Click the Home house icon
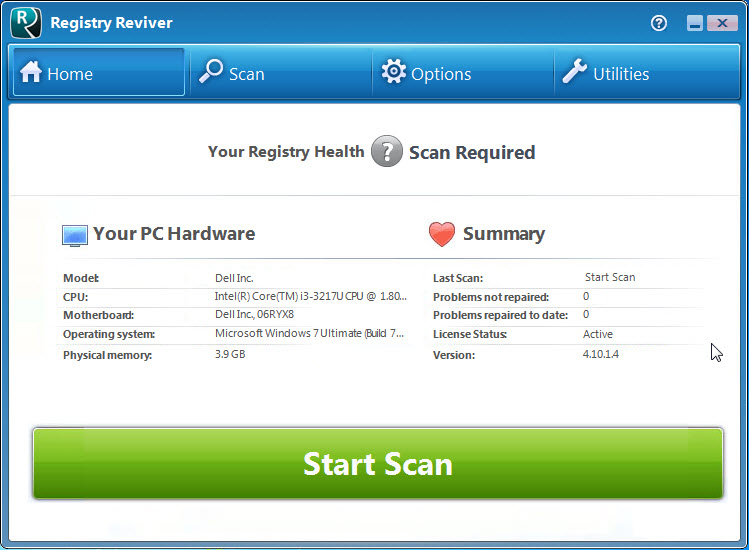This screenshot has width=749, height=550. [x=31, y=72]
